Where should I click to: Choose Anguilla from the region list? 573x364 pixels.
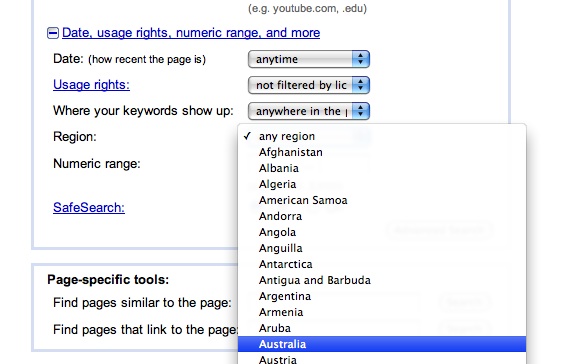tap(382, 249)
